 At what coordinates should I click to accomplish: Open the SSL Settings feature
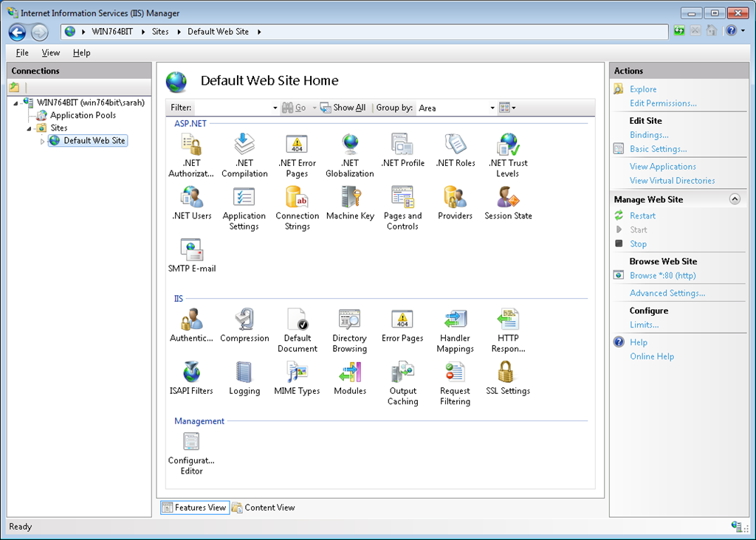[508, 378]
